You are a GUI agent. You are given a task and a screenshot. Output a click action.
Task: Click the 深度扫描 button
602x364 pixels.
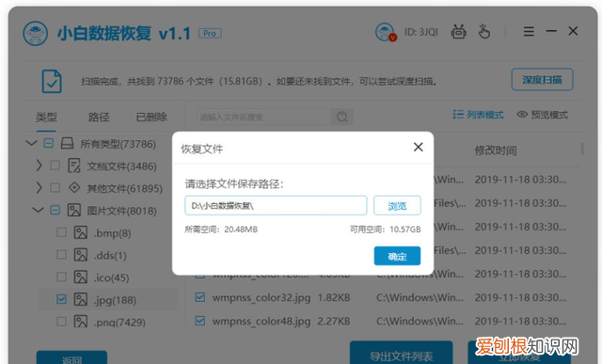coord(542,80)
